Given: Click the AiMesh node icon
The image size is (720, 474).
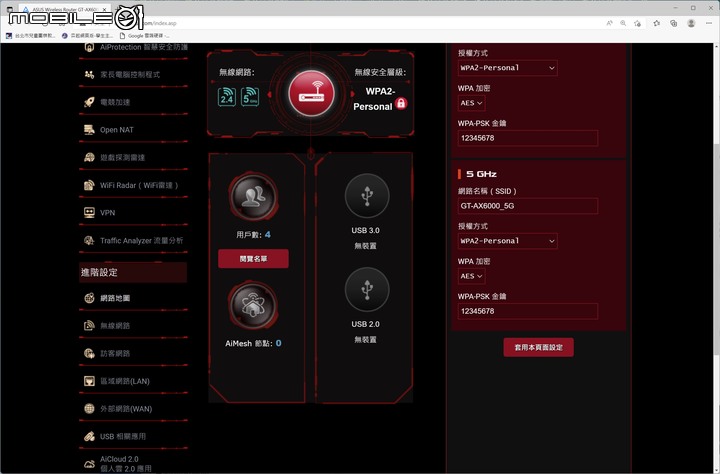Looking at the screenshot, I should [253, 306].
